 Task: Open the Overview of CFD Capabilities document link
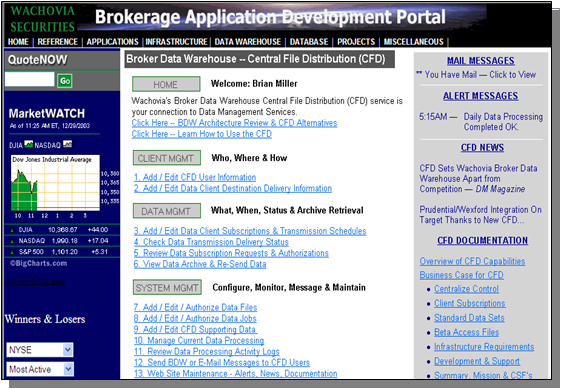472,261
